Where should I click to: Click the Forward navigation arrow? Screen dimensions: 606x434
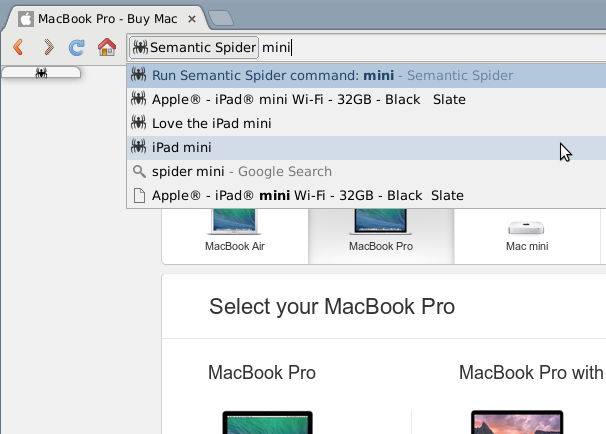point(47,47)
